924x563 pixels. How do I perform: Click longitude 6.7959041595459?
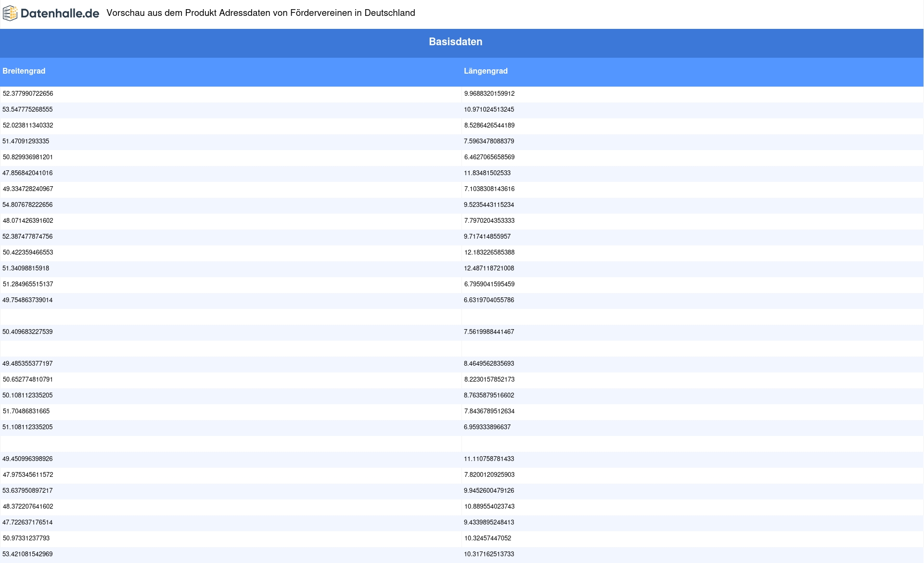pos(489,284)
